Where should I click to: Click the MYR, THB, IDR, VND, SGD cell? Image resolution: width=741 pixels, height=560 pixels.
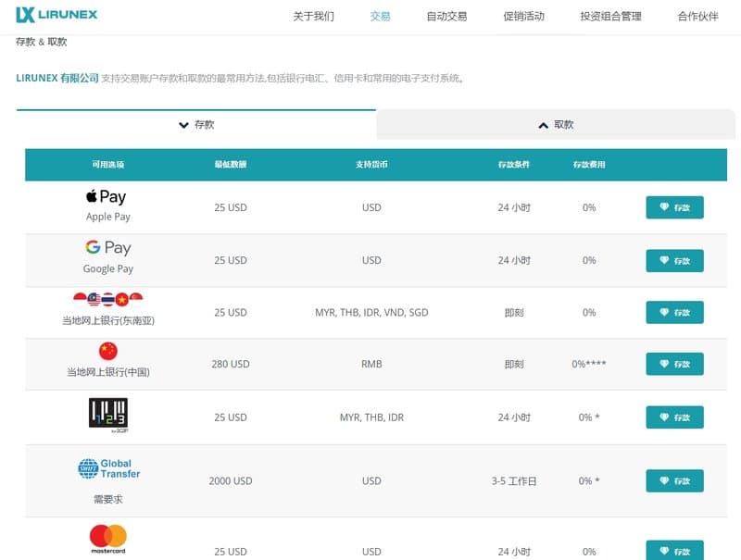[x=371, y=312]
